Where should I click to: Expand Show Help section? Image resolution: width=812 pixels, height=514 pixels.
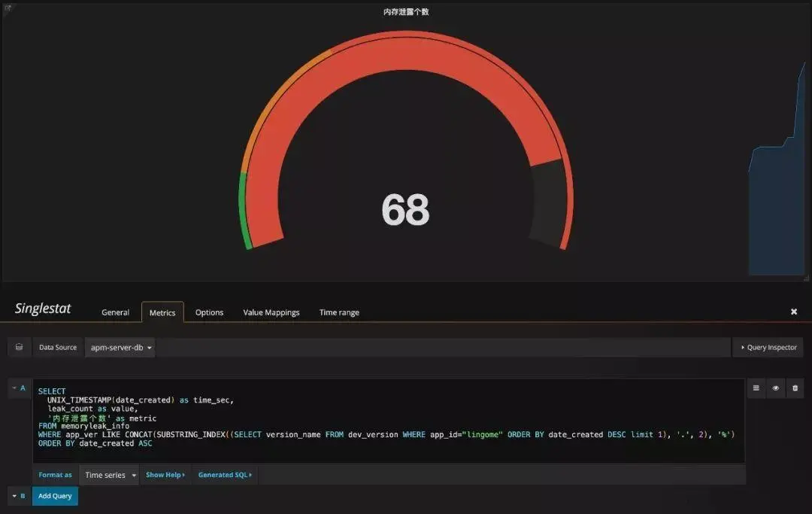165,475
